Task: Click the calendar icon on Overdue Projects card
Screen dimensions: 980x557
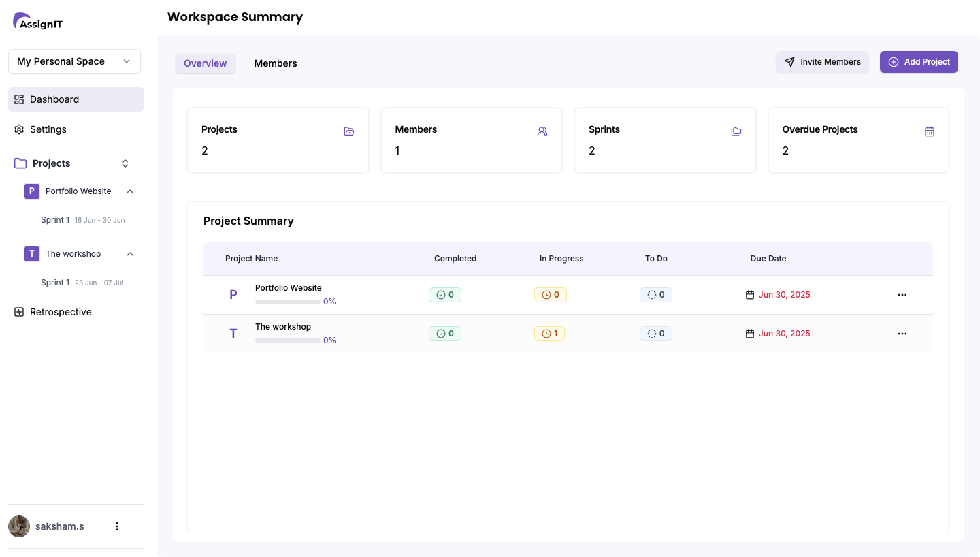Action: 930,131
